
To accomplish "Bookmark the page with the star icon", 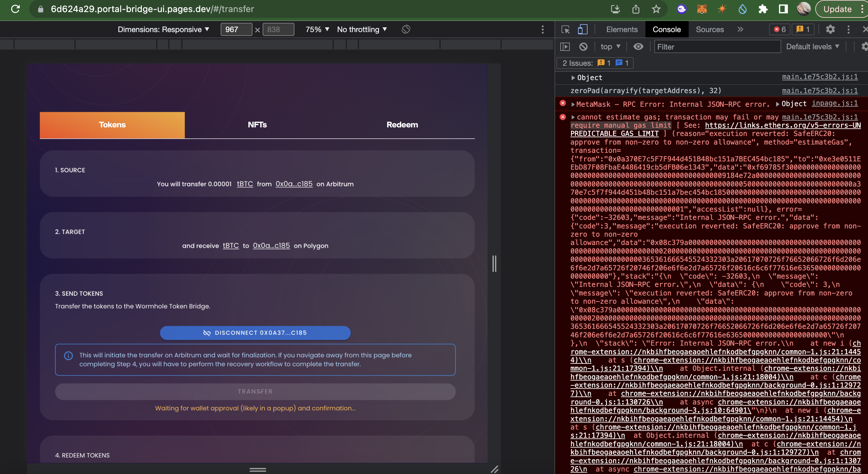I will pos(656,9).
